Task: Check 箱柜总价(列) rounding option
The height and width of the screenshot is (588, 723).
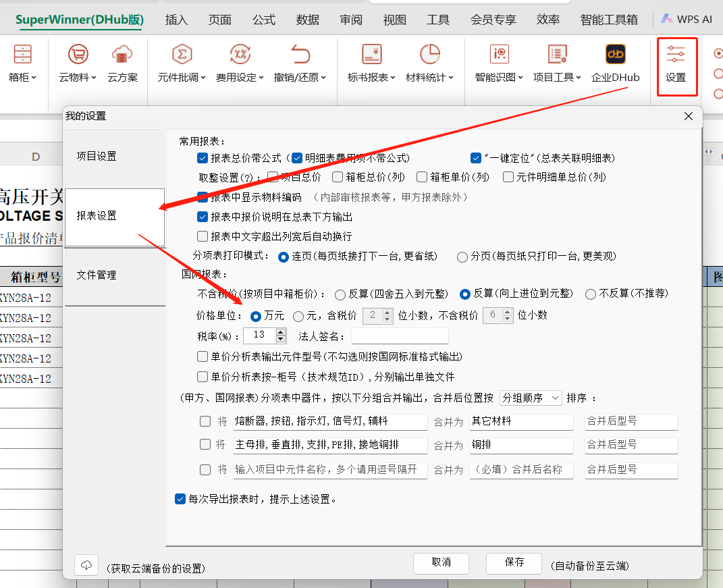Action: (338, 177)
